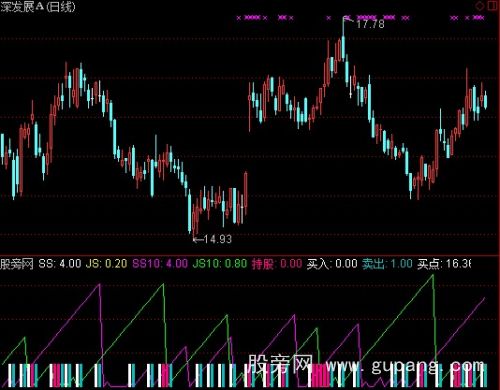
Task: Select the 14.93 low price label
Action: [217, 239]
